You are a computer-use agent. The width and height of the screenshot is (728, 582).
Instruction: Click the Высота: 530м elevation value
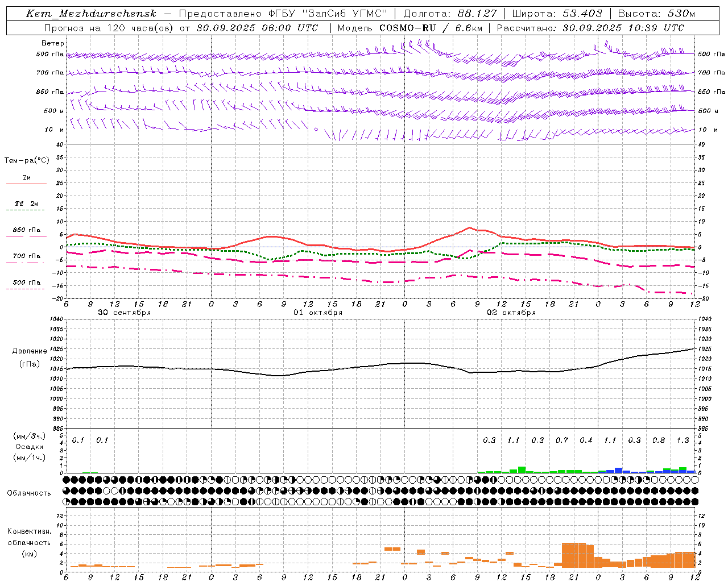656,14
